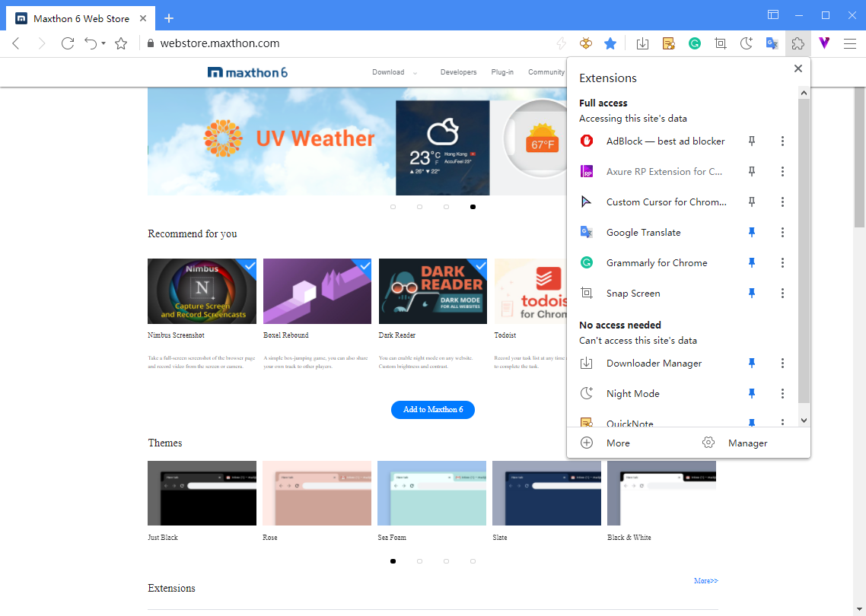Screen dimensions: 866x616
Task: Click the Snap Screen toolbar icon
Action: pyautogui.click(x=720, y=43)
